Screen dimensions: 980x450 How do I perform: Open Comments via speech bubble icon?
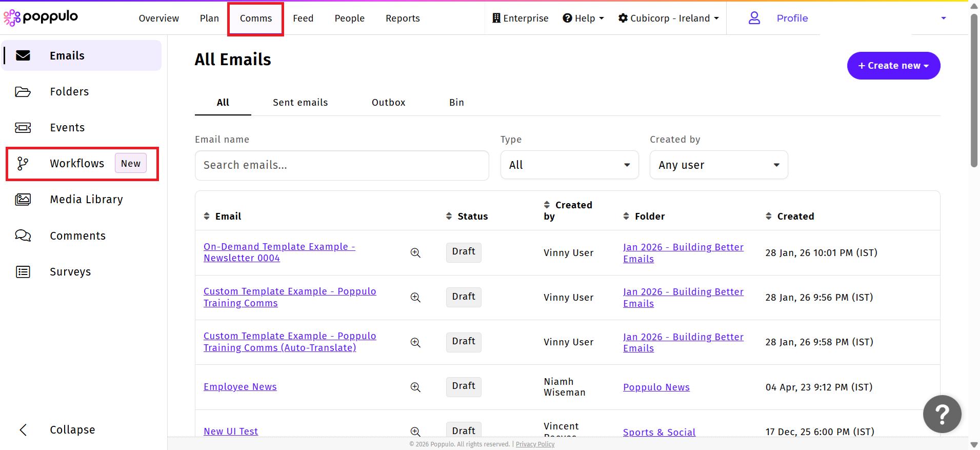(23, 236)
